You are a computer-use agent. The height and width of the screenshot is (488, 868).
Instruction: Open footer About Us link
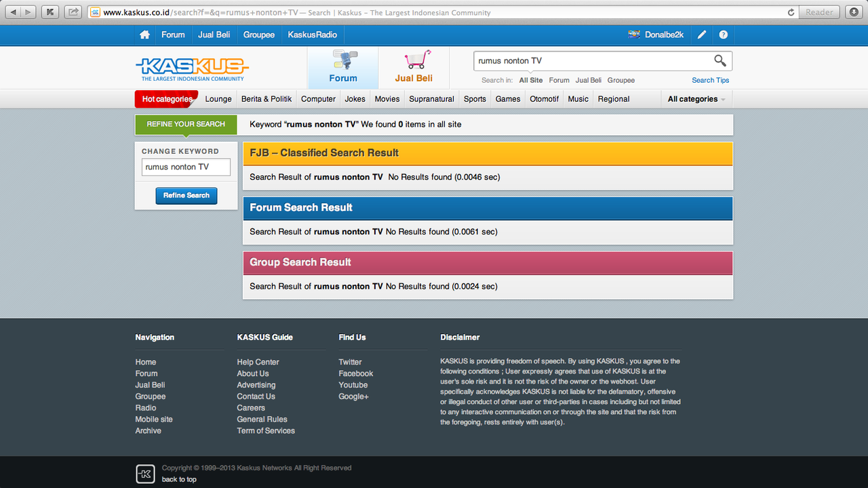tap(253, 373)
